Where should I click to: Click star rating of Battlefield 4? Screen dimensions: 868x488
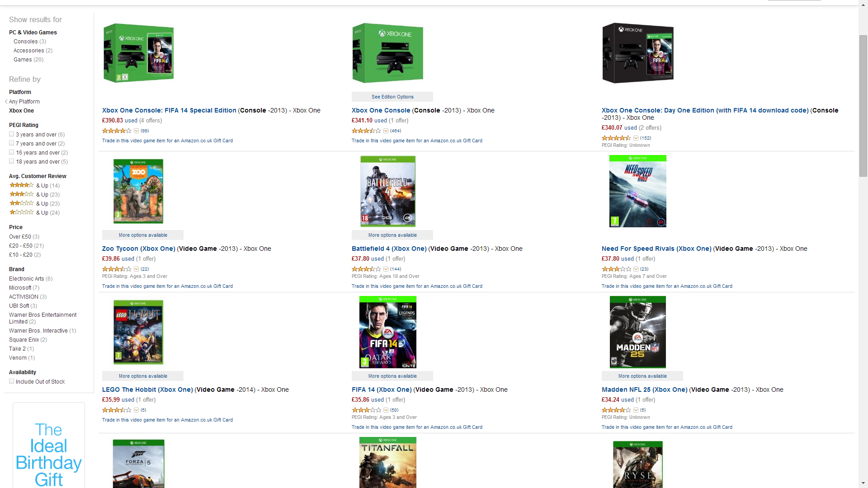[366, 269]
